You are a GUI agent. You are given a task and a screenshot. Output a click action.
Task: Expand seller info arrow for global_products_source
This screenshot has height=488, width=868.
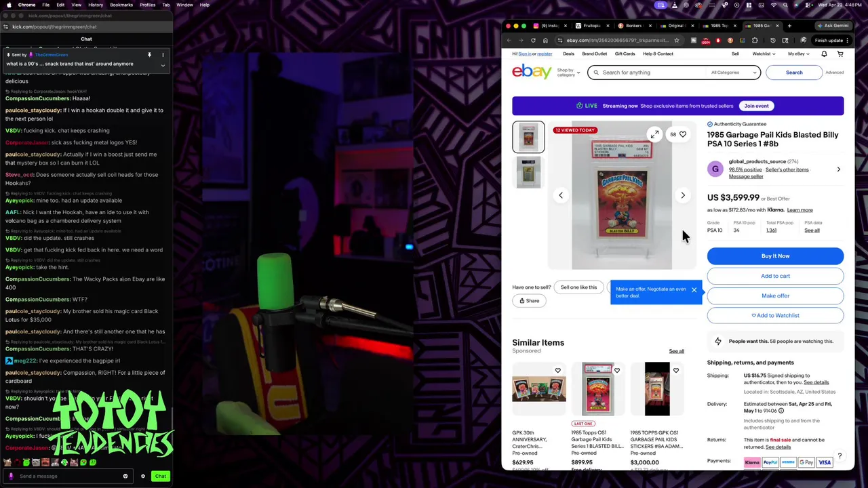tap(838, 169)
